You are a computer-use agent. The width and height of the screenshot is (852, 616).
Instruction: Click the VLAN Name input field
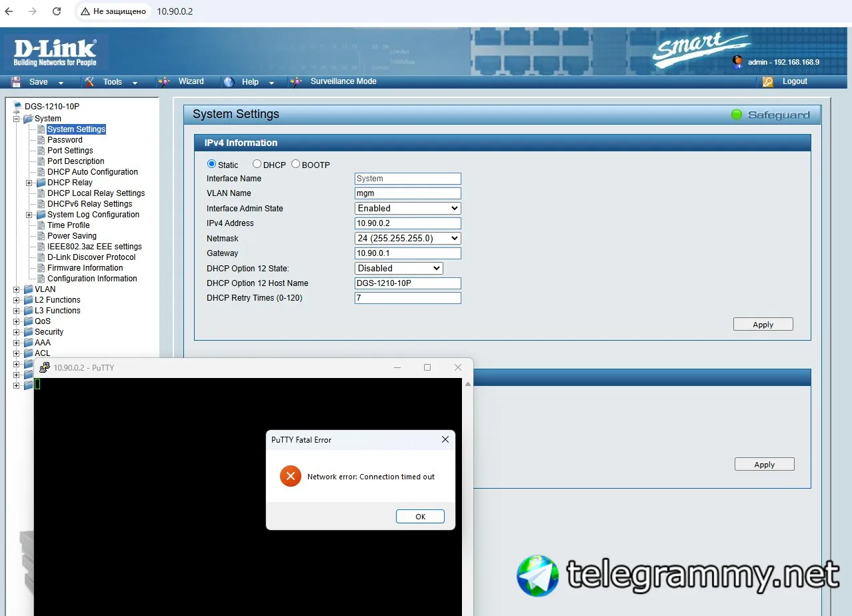point(407,193)
